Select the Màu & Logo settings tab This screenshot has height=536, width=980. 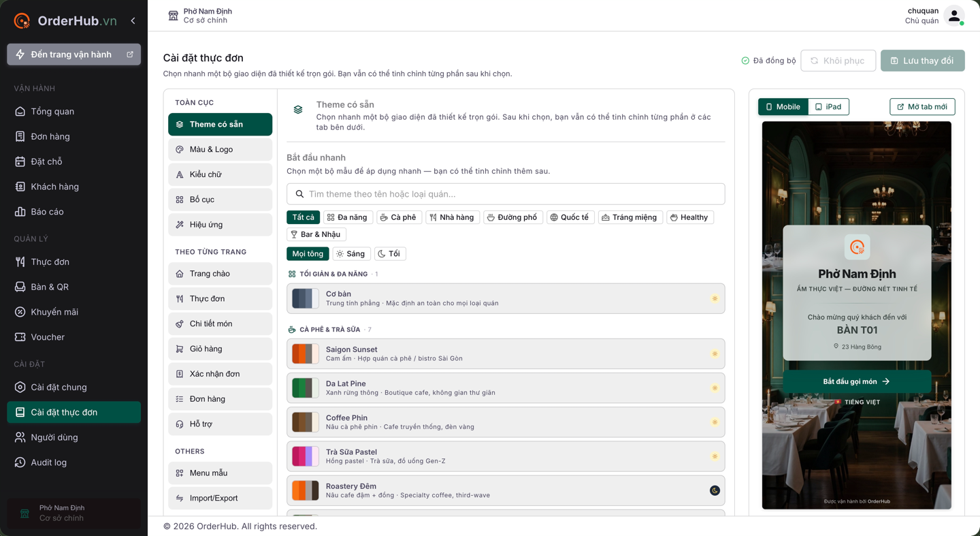point(220,149)
